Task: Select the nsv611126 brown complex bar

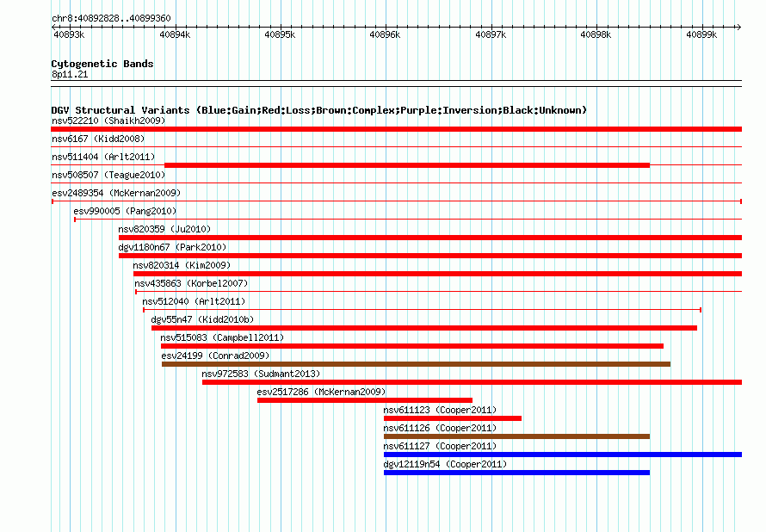Action: point(517,436)
